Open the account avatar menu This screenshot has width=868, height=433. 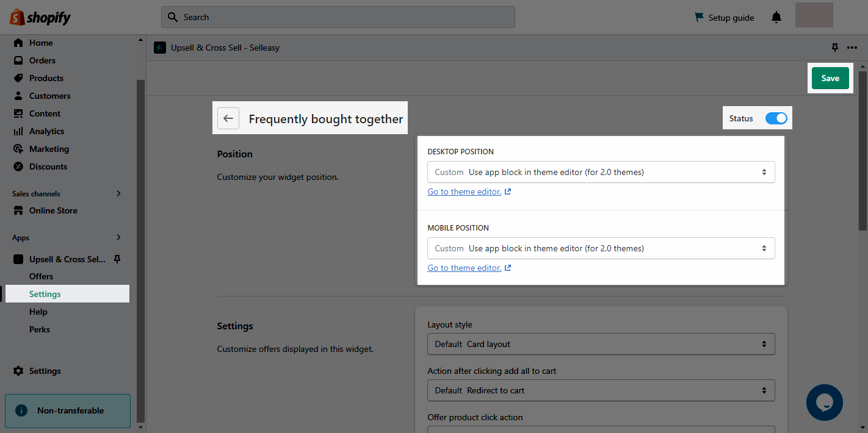[x=814, y=15]
